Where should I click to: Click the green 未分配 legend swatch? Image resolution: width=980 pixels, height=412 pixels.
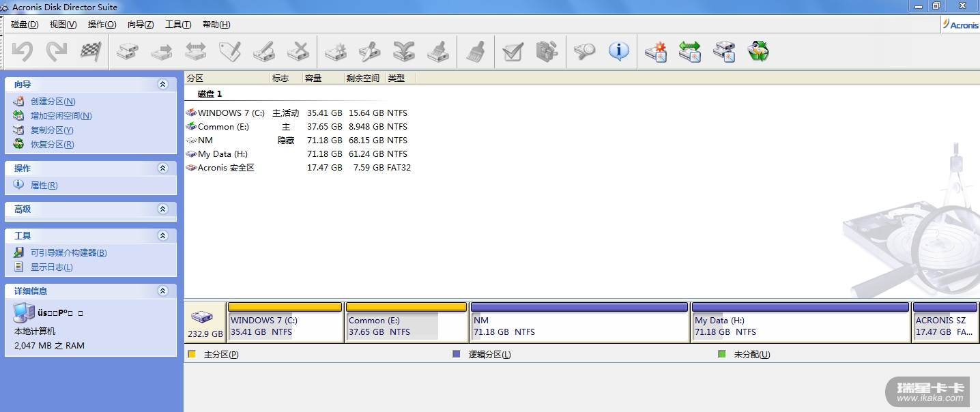(x=722, y=354)
